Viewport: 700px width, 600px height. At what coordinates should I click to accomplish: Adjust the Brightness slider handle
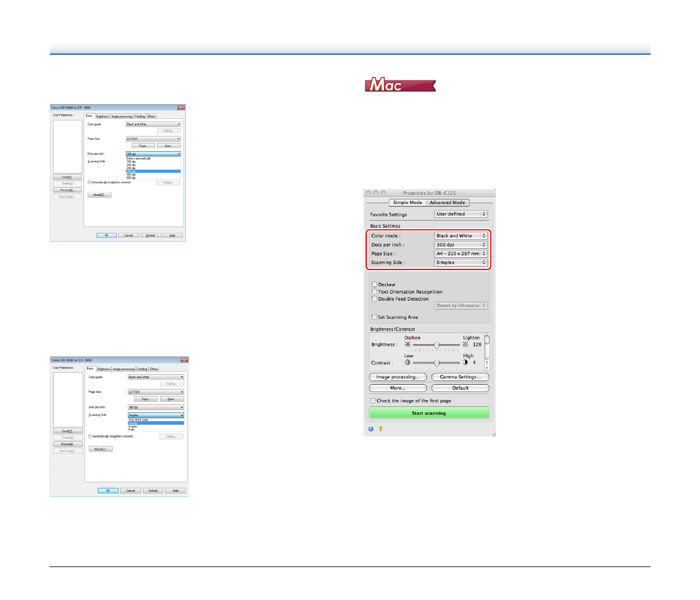(x=436, y=345)
